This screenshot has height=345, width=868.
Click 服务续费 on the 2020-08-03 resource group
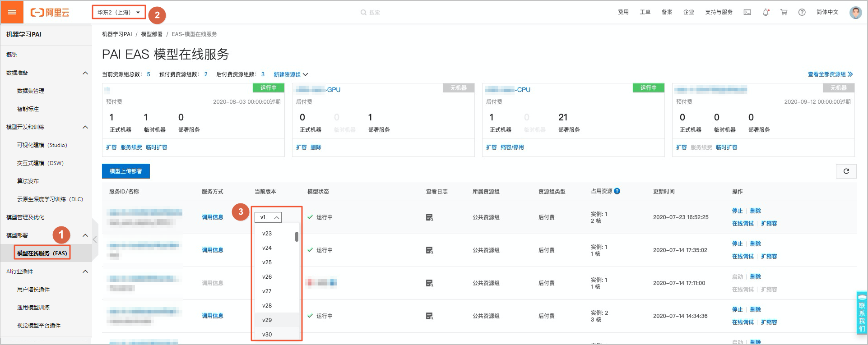[131, 147]
